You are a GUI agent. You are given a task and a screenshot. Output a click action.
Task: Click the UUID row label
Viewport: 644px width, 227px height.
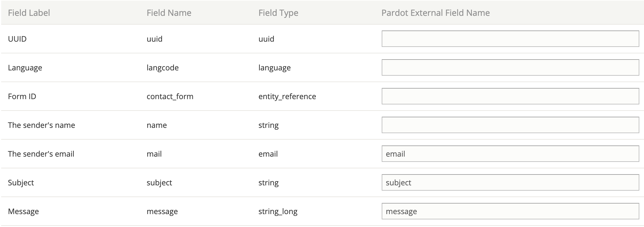pos(17,39)
